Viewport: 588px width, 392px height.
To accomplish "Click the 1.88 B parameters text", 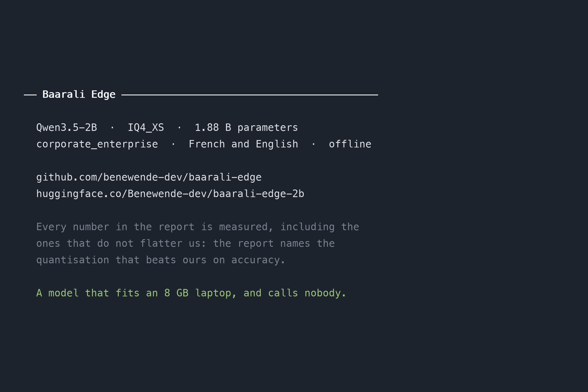I will [x=247, y=128].
